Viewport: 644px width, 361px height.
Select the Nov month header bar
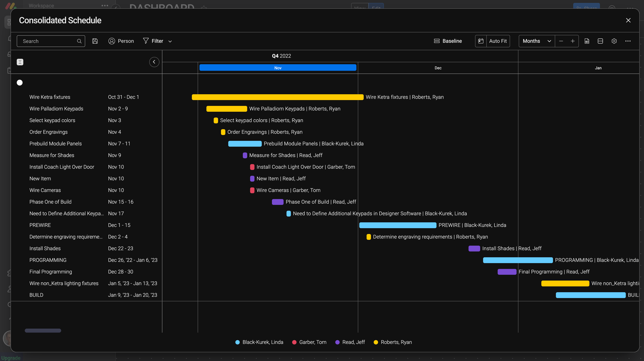click(278, 68)
